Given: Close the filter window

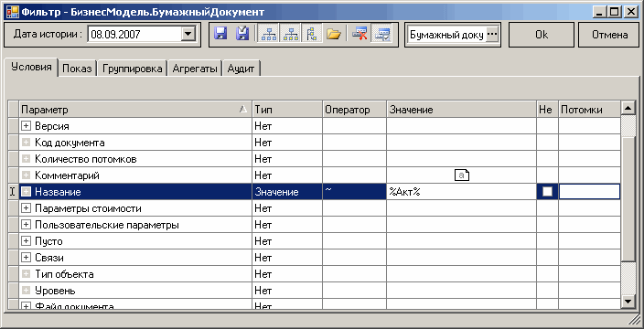Looking at the screenshot, I should 631,12.
